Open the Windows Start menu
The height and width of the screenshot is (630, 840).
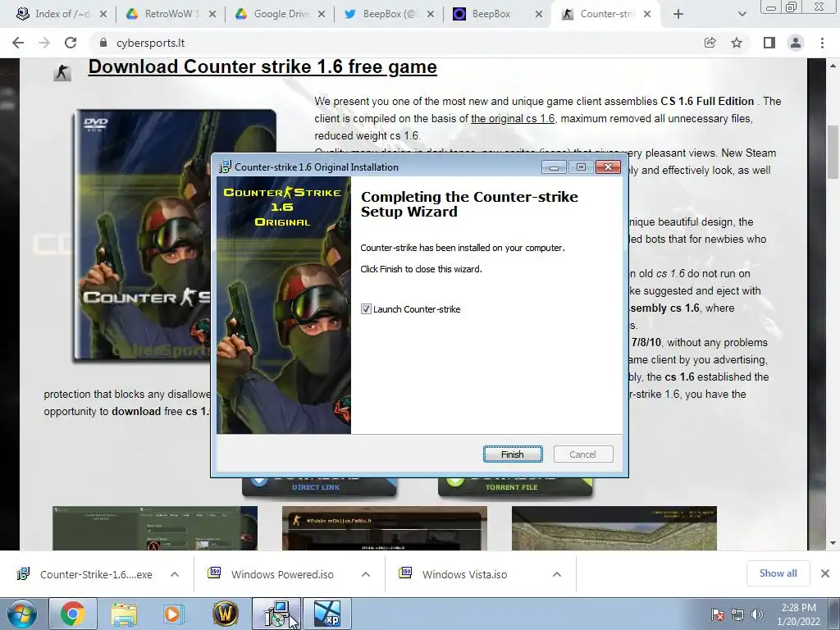pos(22,614)
